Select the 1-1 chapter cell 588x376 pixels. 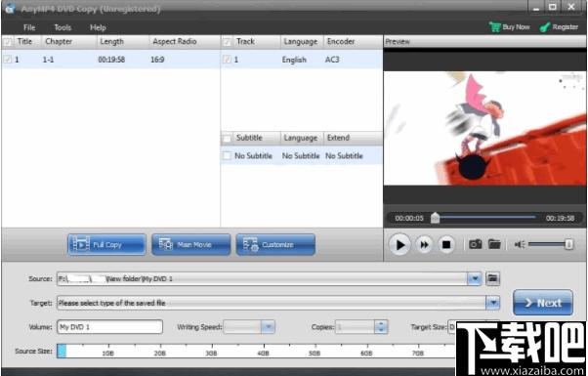[48, 60]
